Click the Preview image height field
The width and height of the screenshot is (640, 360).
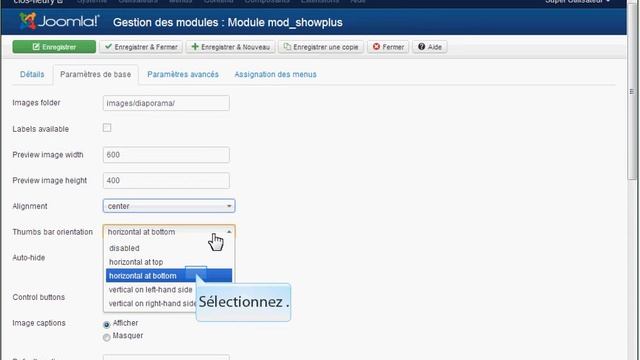coord(166,180)
